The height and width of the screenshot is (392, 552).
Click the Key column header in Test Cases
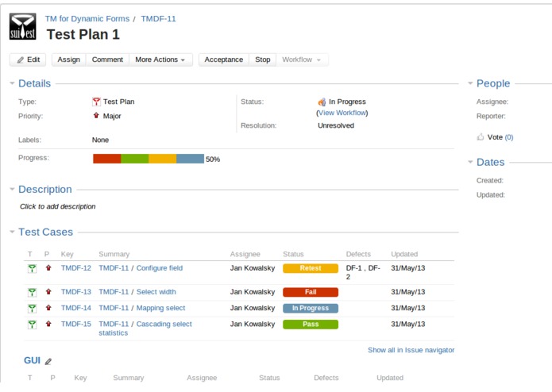[x=67, y=254]
